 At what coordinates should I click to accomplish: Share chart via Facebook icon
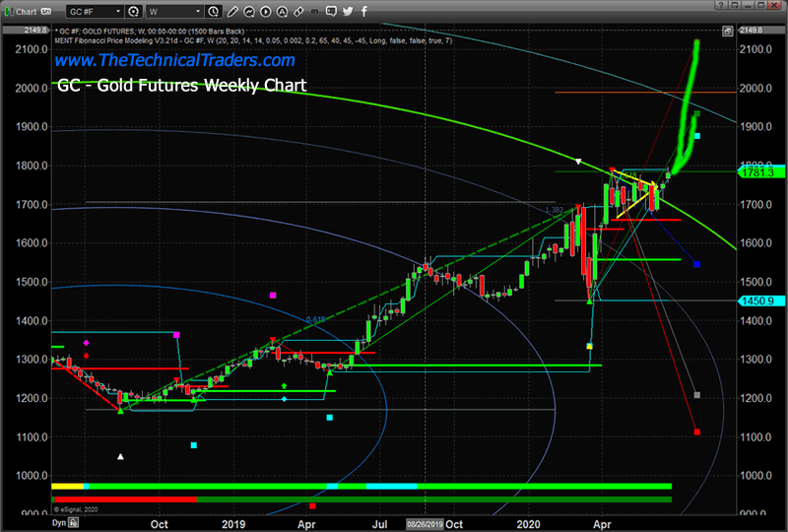[363, 11]
